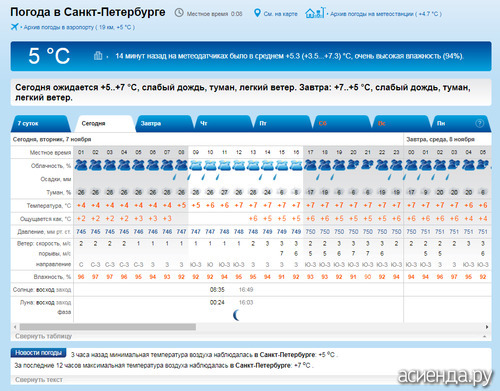Open 'Архив погоды в аэропорту' link
The width and height of the screenshot is (500, 391).
(79, 27)
